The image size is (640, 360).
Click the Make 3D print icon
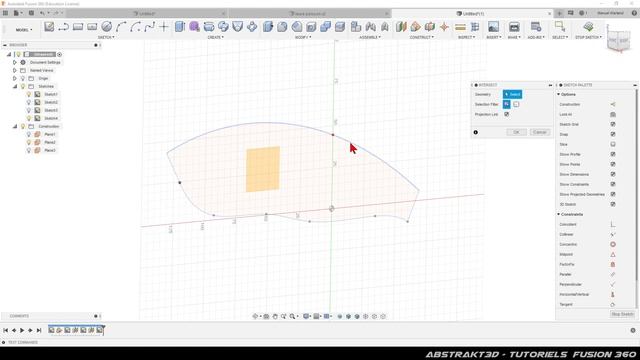(x=514, y=27)
